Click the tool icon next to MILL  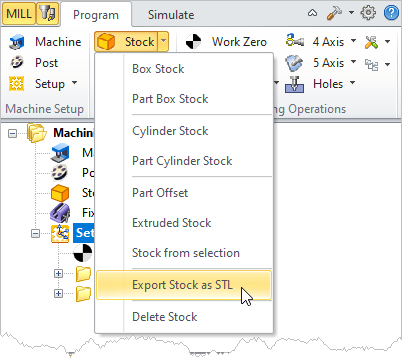[x=47, y=14]
